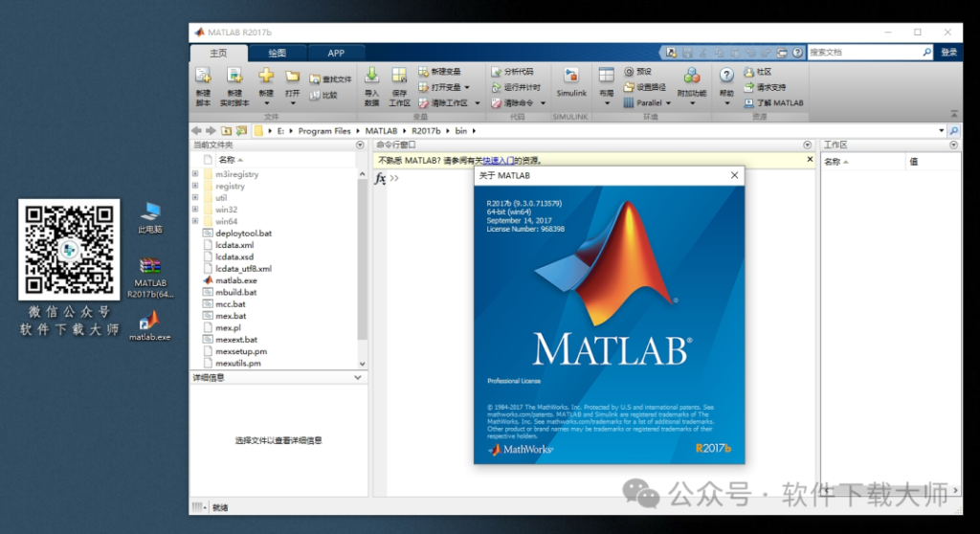Switch to the APP tab
The image size is (980, 534).
pyautogui.click(x=336, y=54)
